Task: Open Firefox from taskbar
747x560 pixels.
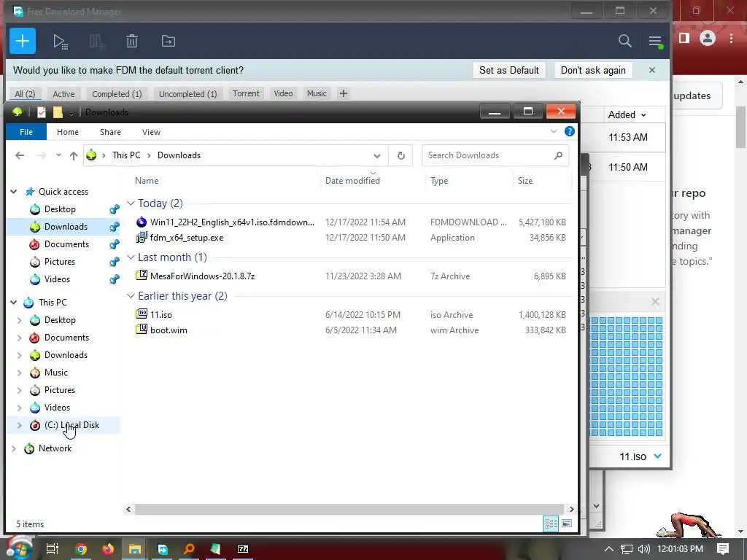Action: (x=108, y=549)
